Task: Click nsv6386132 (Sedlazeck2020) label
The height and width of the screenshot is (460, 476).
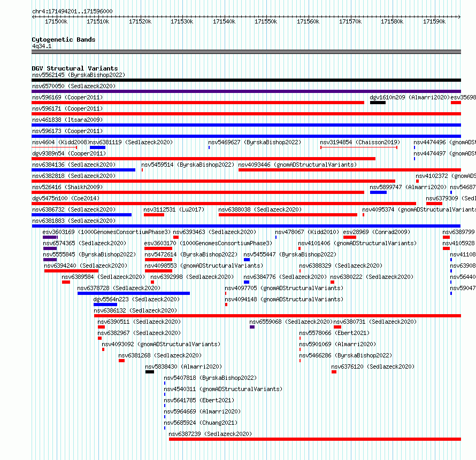Action: [135, 310]
